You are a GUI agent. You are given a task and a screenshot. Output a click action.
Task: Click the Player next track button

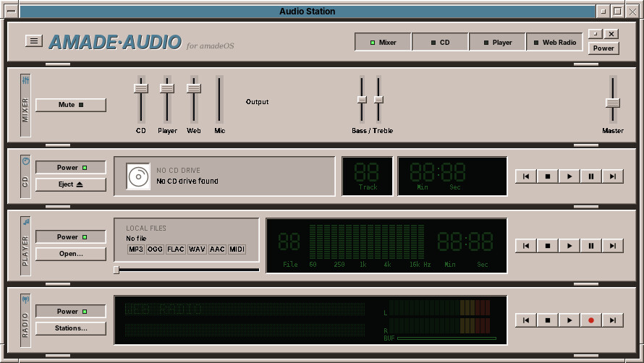(x=613, y=246)
